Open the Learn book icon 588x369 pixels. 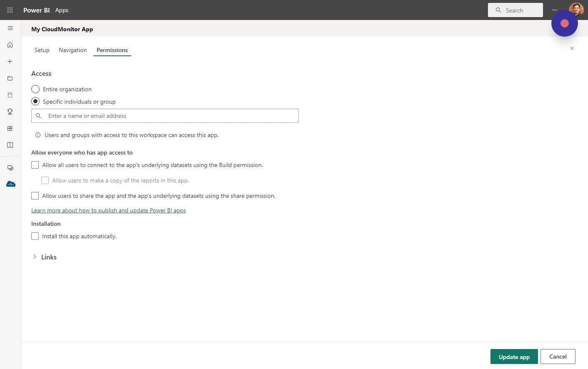point(10,145)
